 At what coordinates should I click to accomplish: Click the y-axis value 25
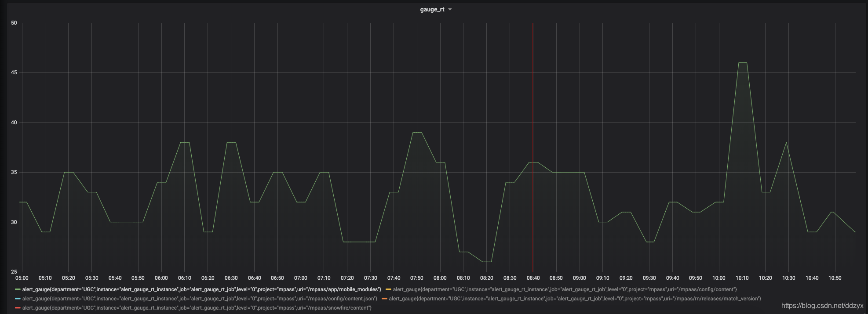[14, 272]
